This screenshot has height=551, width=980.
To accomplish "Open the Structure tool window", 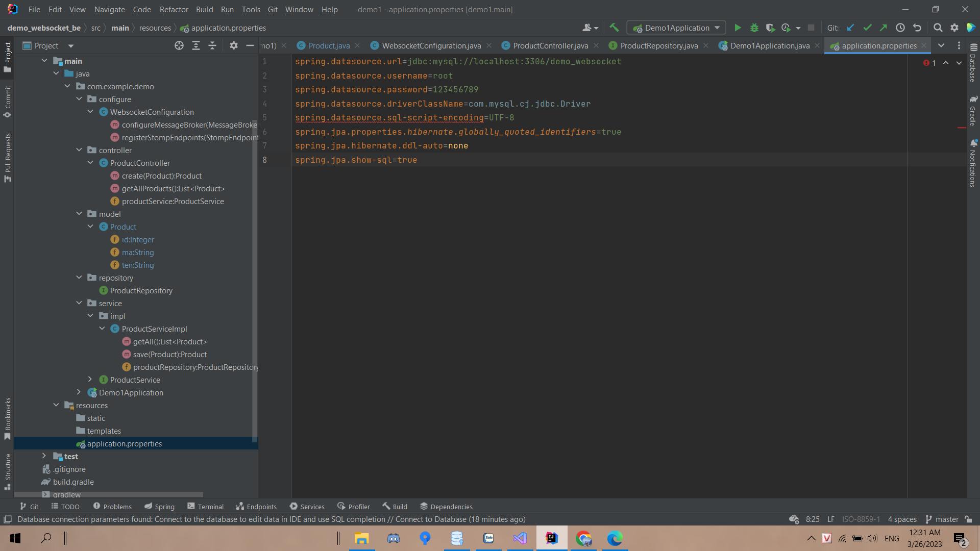I will [x=7, y=472].
